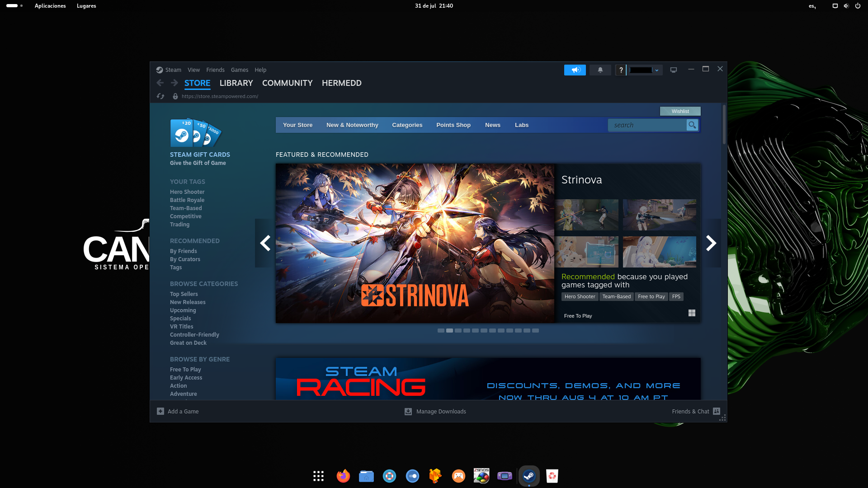Open the notifications bell
868x488 pixels.
coord(600,70)
